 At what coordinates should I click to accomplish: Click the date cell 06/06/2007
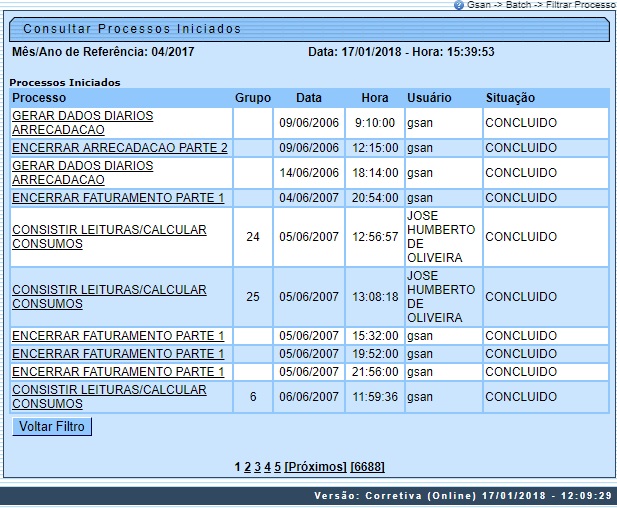pos(309,397)
